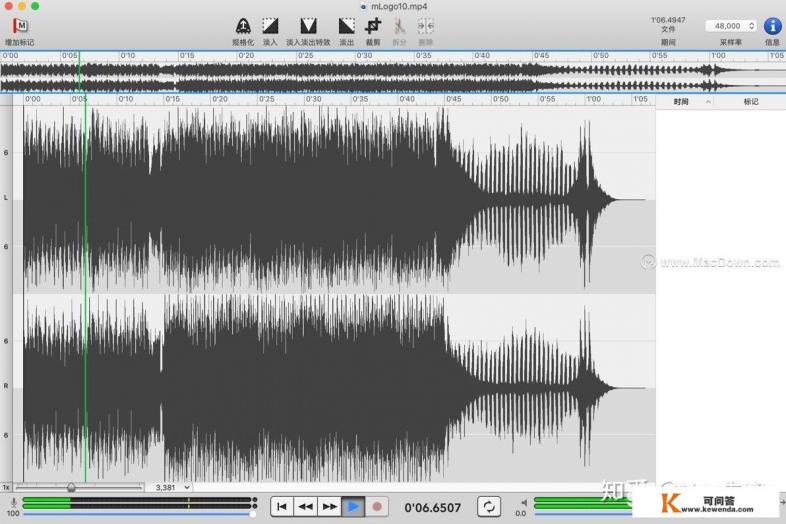Click the 标记 column header

[750, 102]
